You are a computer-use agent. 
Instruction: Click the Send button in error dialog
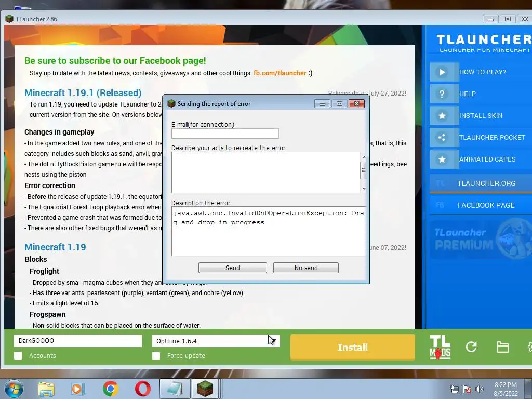pyautogui.click(x=232, y=268)
